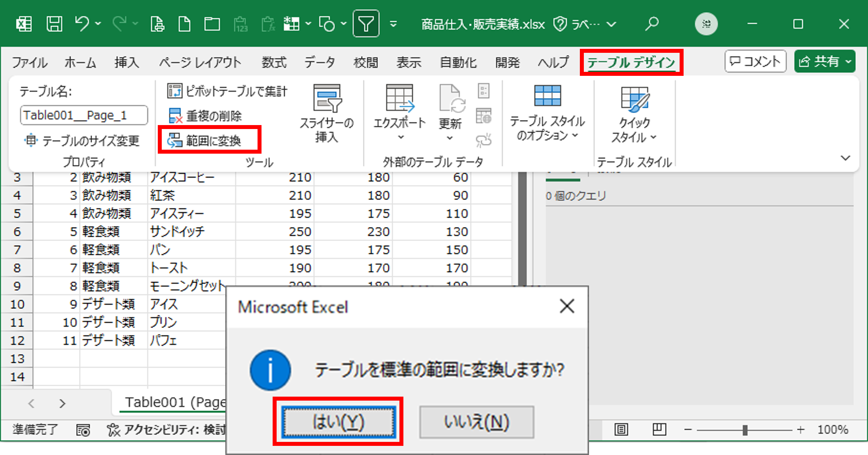This screenshot has height=455, width=868.
Task: Click Summarize with PivotTable (ピボットテーブルで集計)
Action: [227, 91]
